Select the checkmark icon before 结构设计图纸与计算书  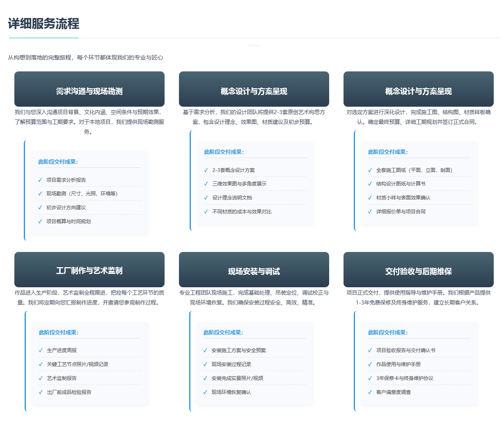click(370, 184)
